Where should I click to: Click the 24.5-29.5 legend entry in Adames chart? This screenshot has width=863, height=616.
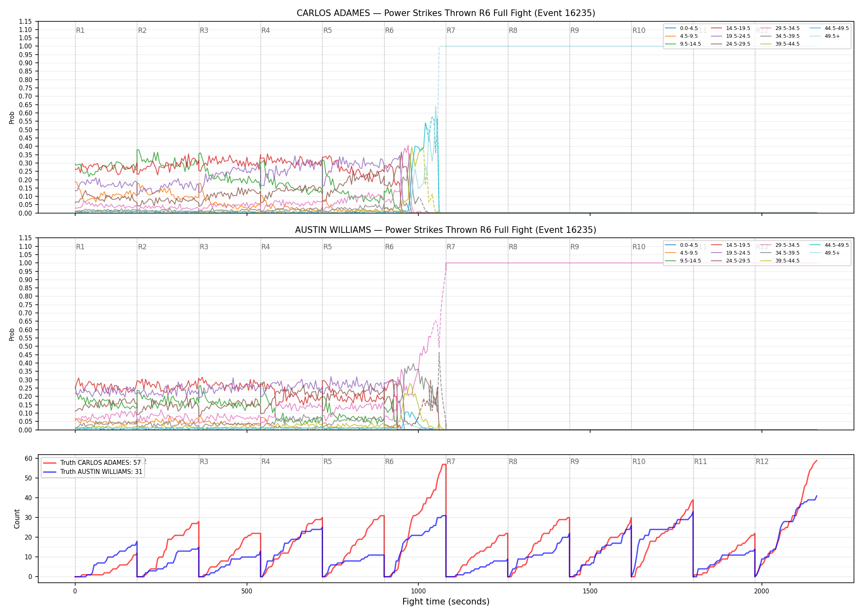point(730,44)
